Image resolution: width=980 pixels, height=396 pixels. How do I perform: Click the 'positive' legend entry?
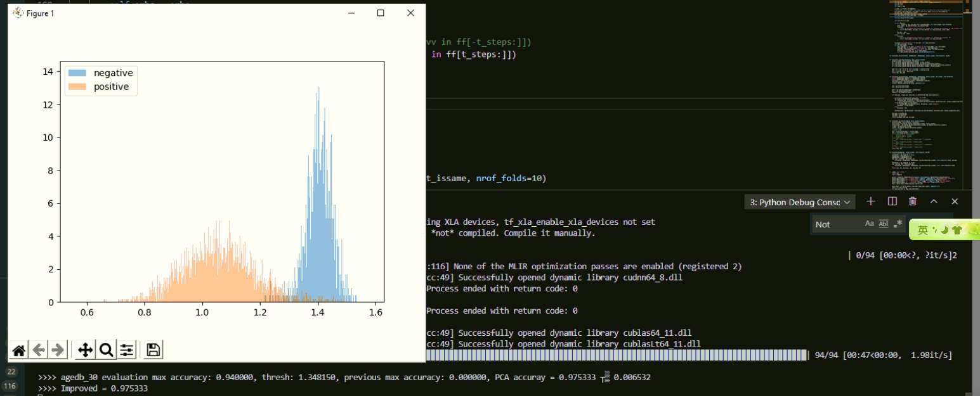(x=112, y=85)
